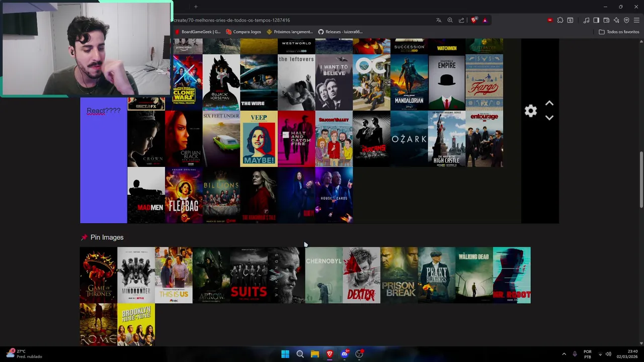Show hidden system tray icons chevron
This screenshot has height=362, width=644.
pos(564,354)
